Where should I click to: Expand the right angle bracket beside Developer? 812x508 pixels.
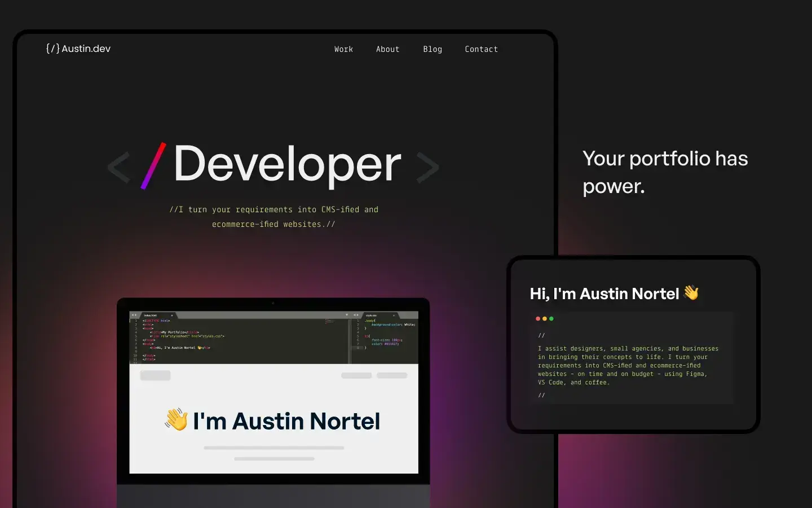[x=428, y=167]
